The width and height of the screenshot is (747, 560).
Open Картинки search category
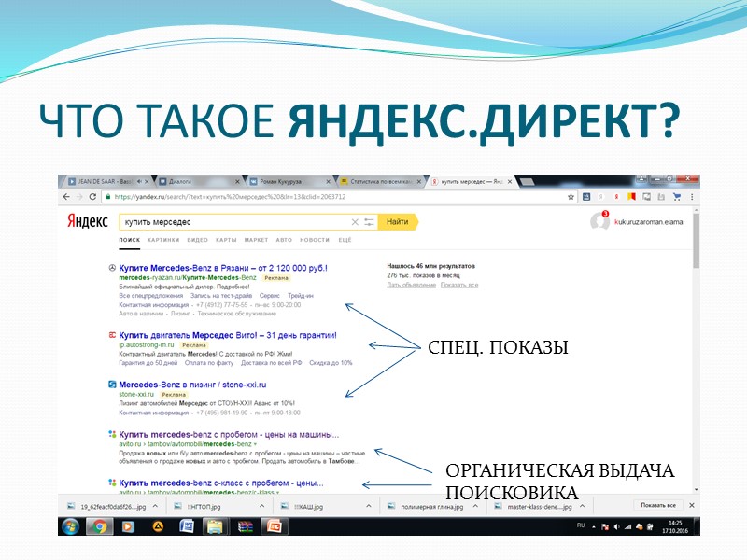pos(163,240)
